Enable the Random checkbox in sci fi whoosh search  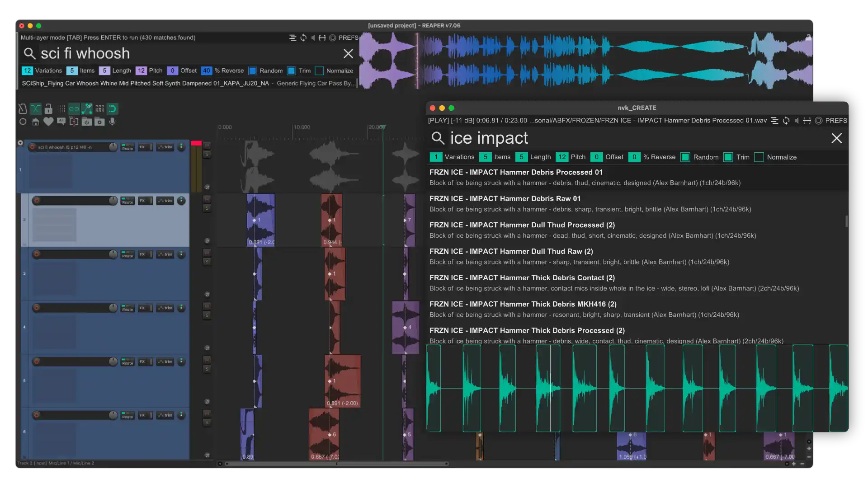click(x=253, y=71)
